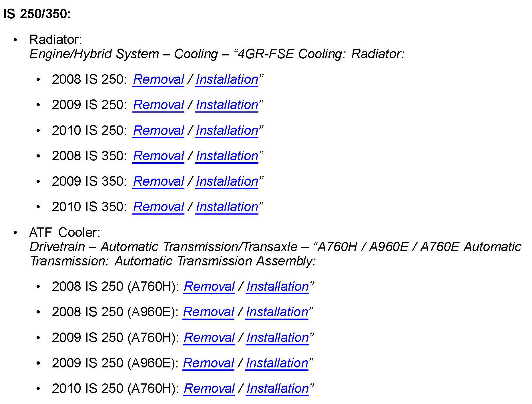Viewport: 532px width, 404px height.
Task: Open 2010 IS 250 radiator Removal link
Action: [x=158, y=131]
